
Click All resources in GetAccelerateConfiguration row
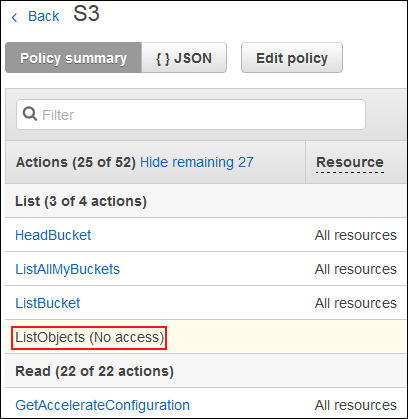click(x=356, y=405)
